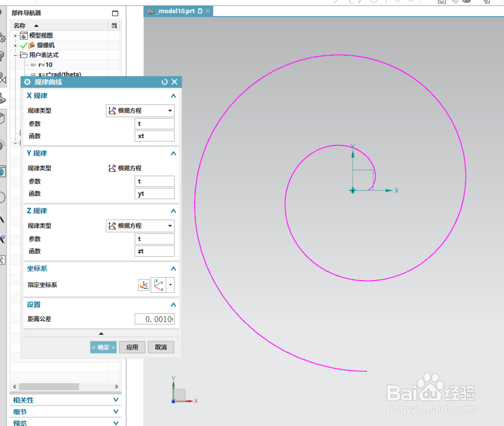The image size is (504, 426).
Task: Open Z 规律类型 dropdown
Action: pyautogui.click(x=140, y=226)
